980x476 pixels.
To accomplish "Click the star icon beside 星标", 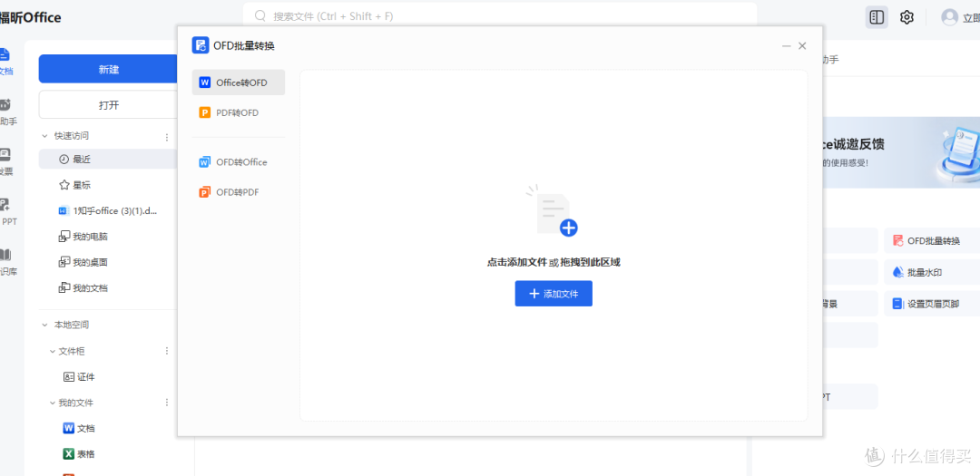I will tap(64, 185).
